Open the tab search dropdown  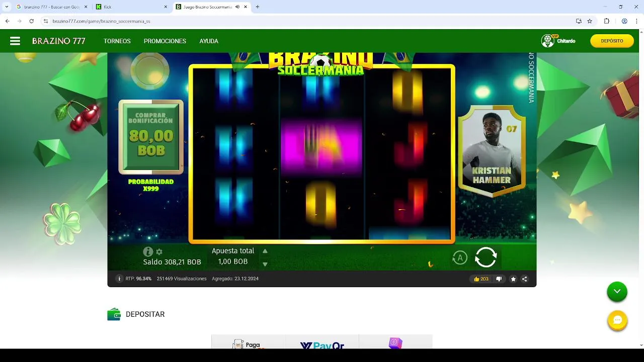(x=7, y=7)
